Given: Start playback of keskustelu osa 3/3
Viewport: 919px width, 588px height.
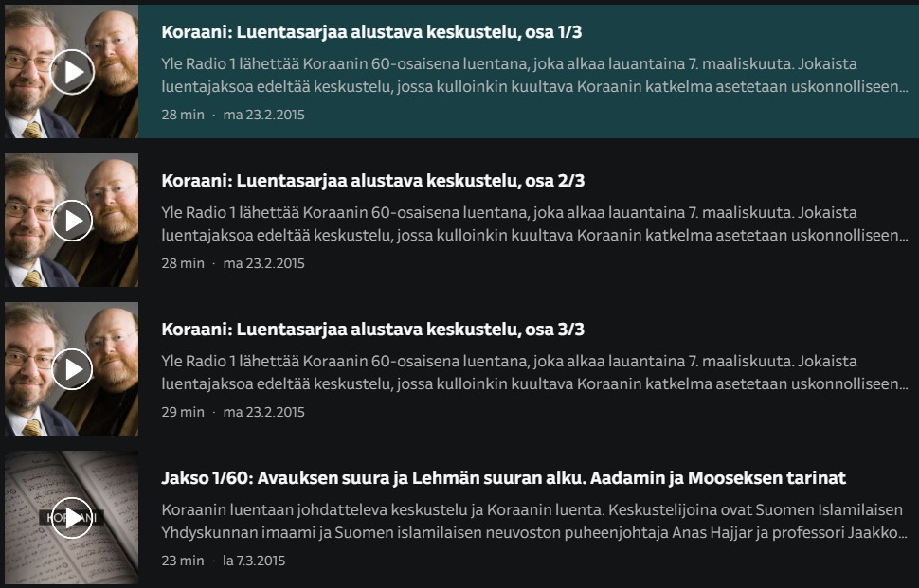Looking at the screenshot, I should click(72, 369).
